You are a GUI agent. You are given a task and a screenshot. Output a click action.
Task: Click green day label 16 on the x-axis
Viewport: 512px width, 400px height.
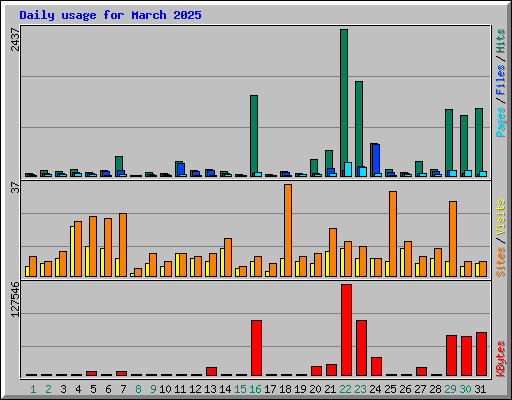255,389
